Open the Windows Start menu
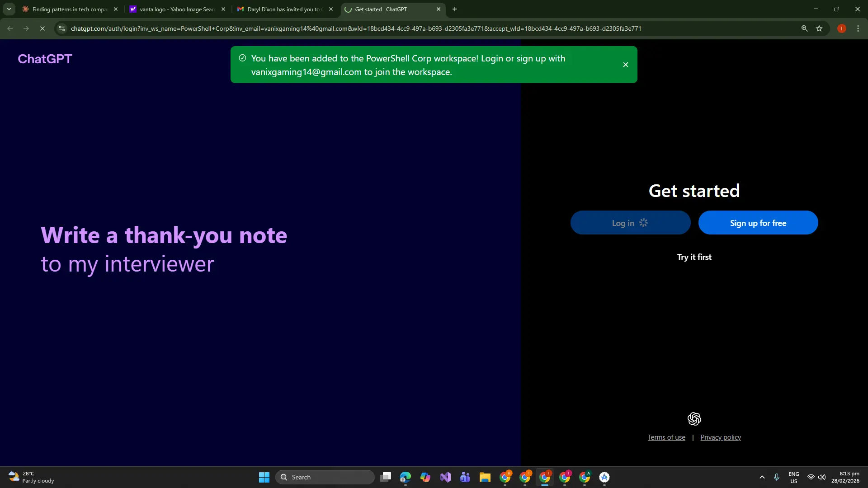 pos(264,477)
